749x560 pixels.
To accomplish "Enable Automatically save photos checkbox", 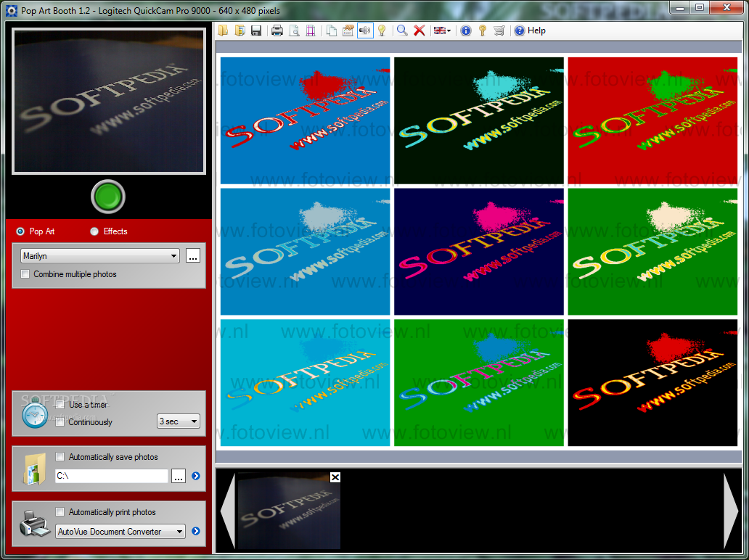I will tap(60, 457).
